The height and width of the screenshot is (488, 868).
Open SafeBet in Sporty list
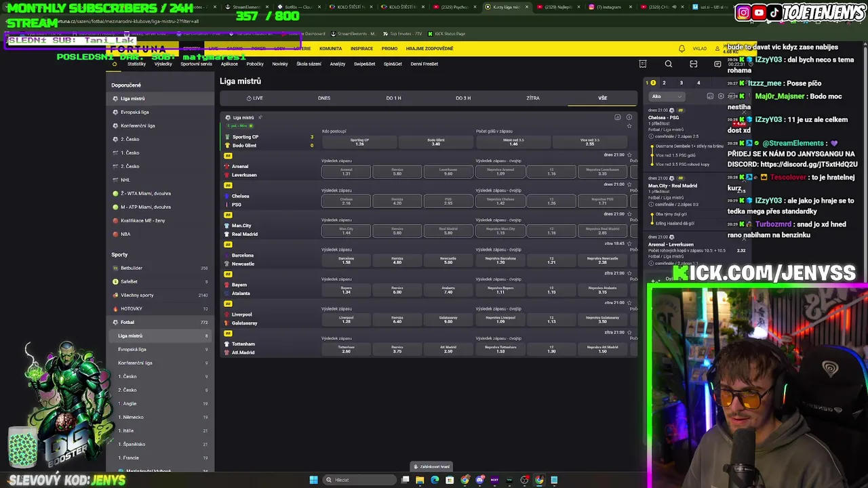click(x=161, y=281)
